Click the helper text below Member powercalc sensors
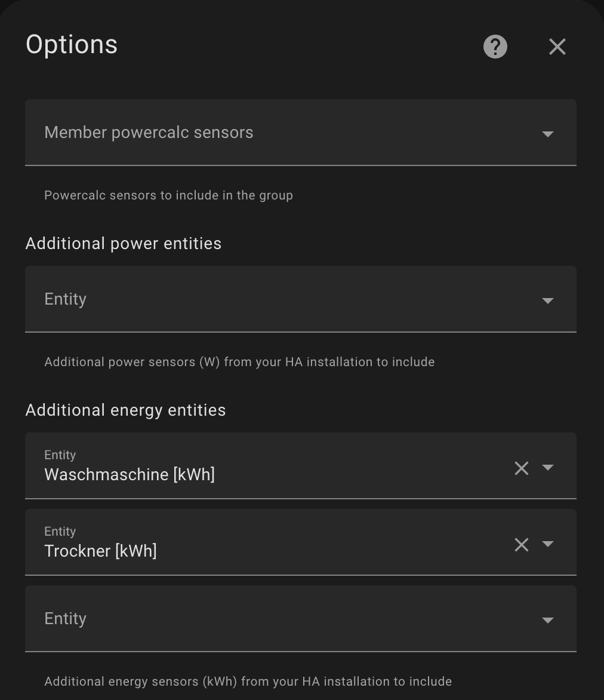The height and width of the screenshot is (700, 604). click(168, 195)
